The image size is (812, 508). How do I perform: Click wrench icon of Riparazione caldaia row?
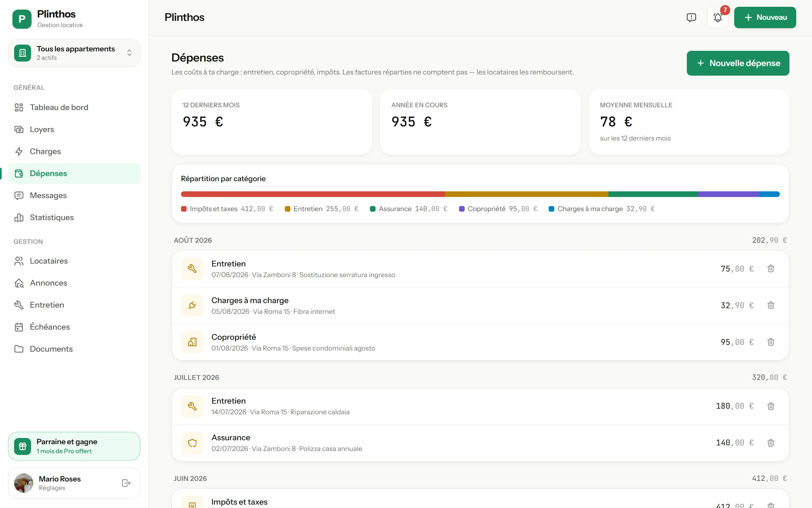192,406
